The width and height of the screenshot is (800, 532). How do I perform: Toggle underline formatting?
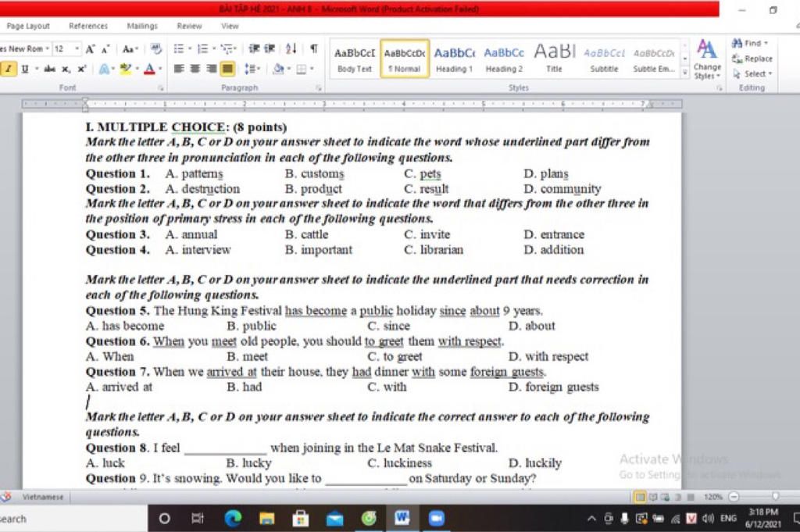click(24, 69)
